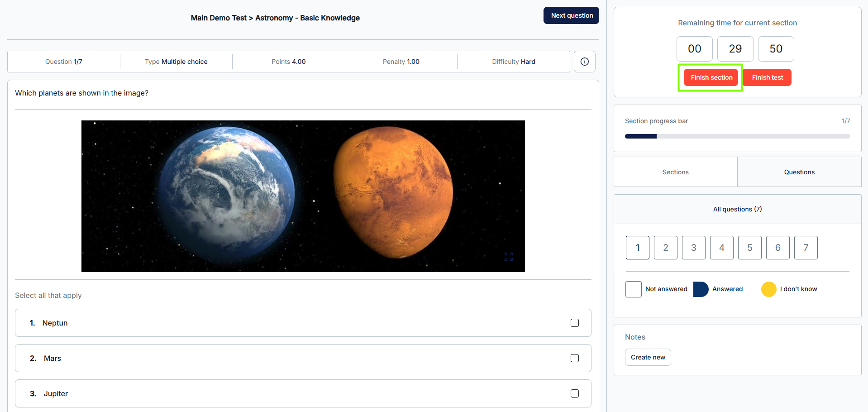Navigate to question 3
The height and width of the screenshot is (412, 868).
(693, 248)
